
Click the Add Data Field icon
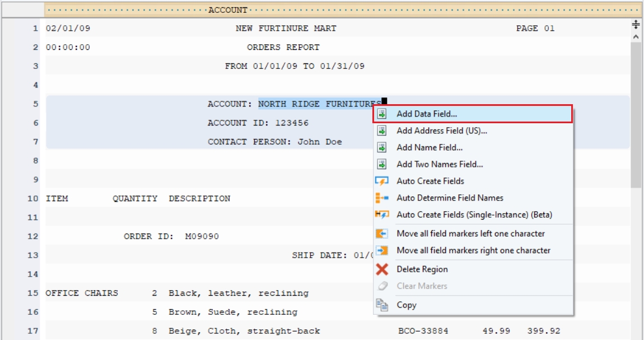pyautogui.click(x=382, y=114)
